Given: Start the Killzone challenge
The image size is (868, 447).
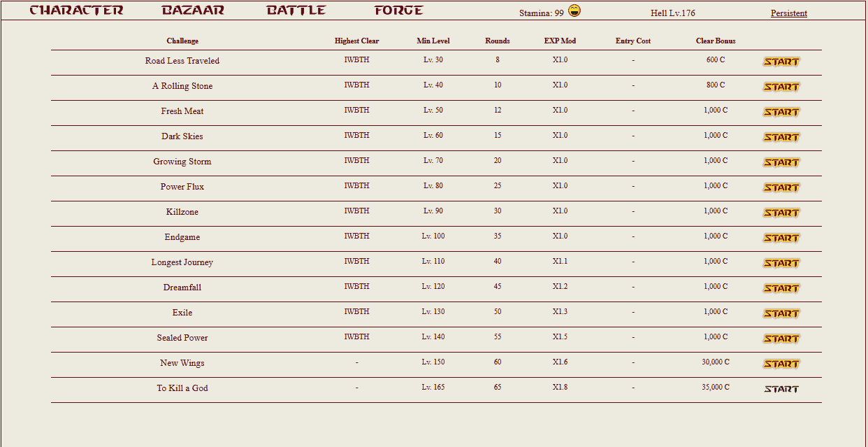Looking at the screenshot, I should (781, 213).
